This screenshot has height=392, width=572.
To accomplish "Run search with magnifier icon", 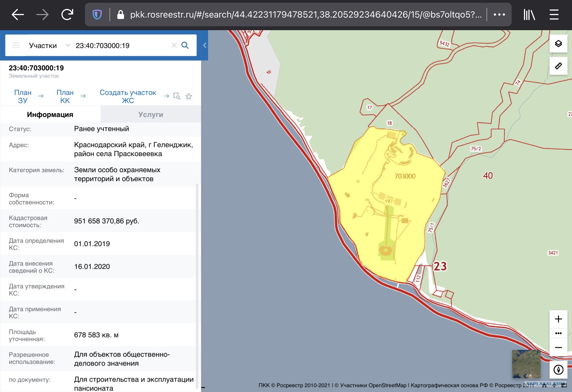I will click(x=185, y=45).
